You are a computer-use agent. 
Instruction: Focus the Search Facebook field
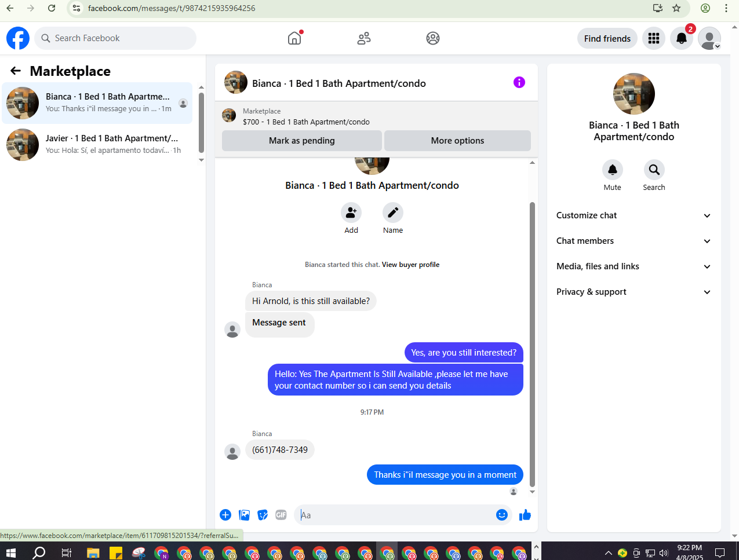click(x=115, y=38)
